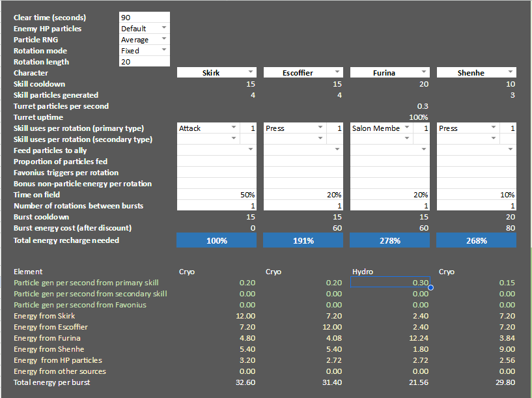Screen dimensions: 532x398
Task: Select Furina's primary skill uses count cell
Action: (x=421, y=128)
